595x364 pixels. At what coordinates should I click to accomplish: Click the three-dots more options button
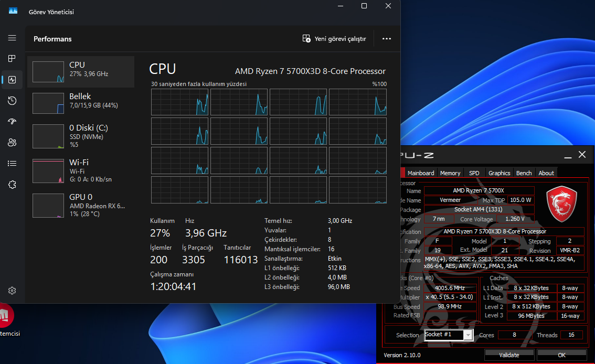click(387, 39)
